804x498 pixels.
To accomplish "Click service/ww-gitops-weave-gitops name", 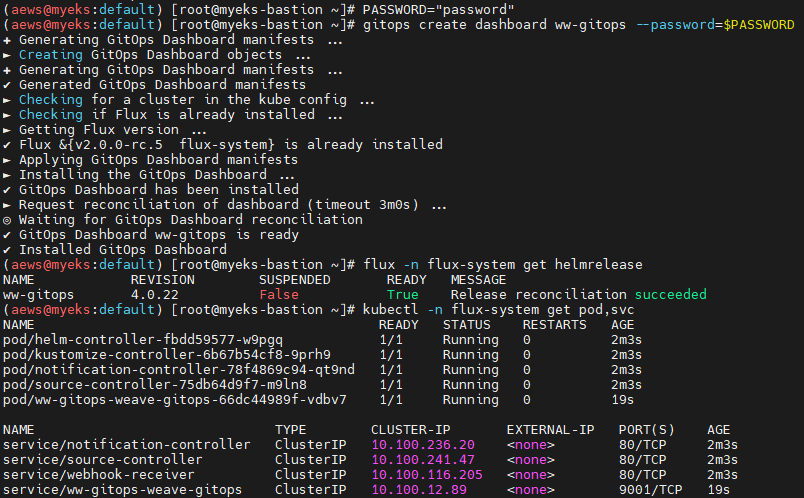I will pyautogui.click(x=123, y=489).
